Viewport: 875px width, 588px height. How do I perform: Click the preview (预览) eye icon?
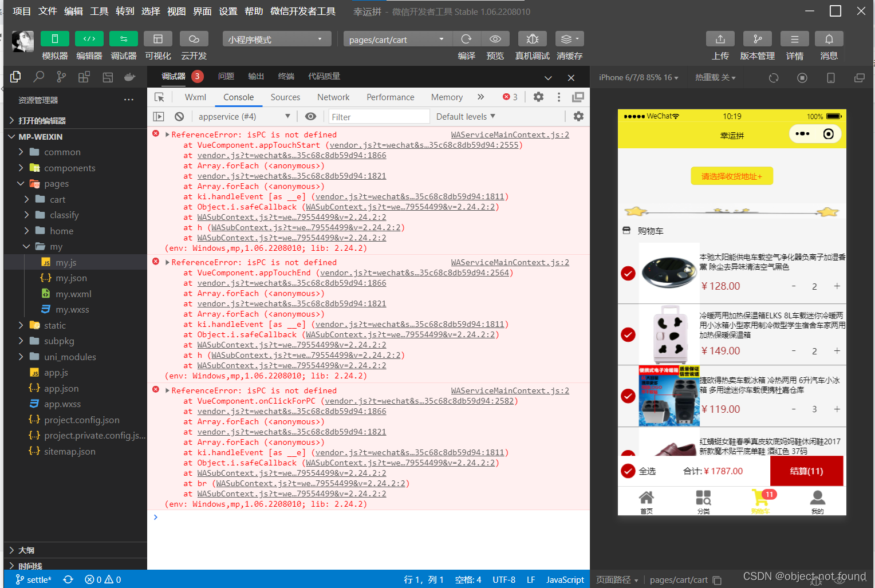click(495, 39)
